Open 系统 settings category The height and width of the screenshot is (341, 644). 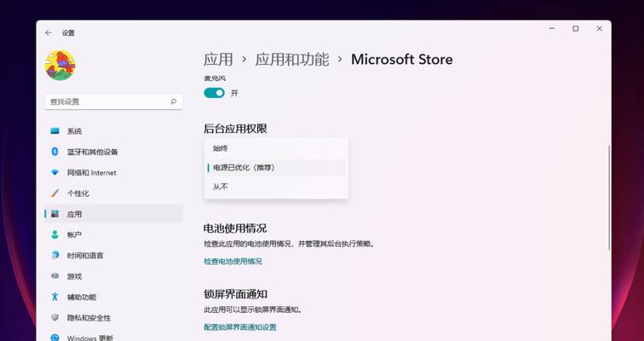(114, 131)
